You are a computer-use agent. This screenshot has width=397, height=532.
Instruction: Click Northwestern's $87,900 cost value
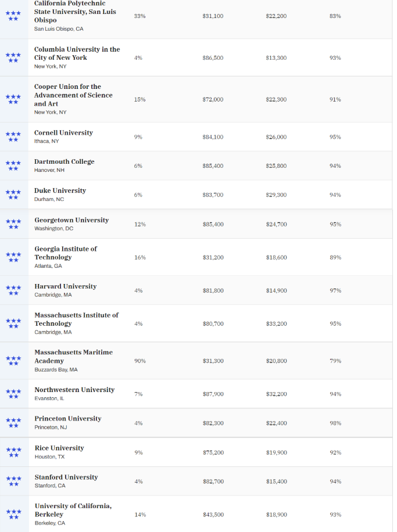click(x=213, y=394)
